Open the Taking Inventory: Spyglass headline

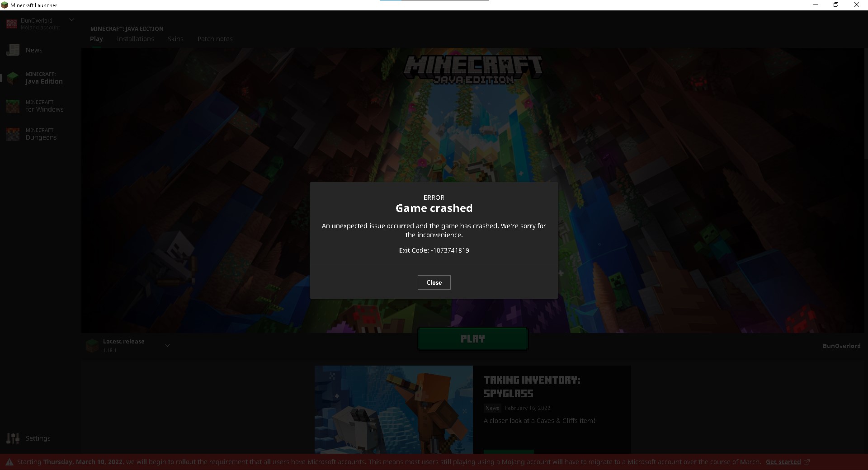coord(532,387)
